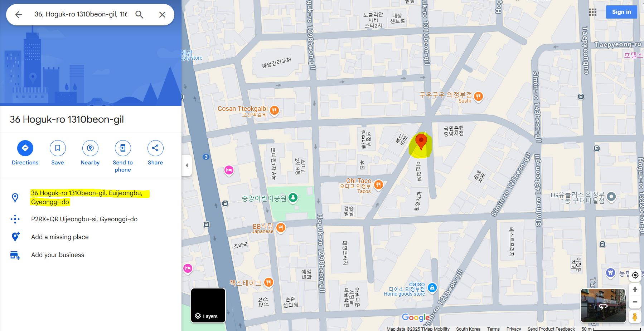Open the Street View thumbnail
The image size is (644, 331).
pos(603,306)
